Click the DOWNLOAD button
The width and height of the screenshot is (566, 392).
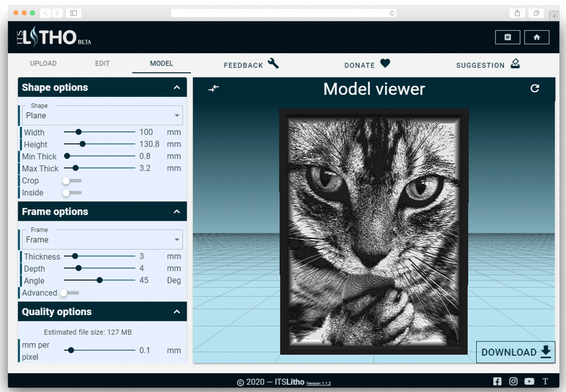click(515, 352)
